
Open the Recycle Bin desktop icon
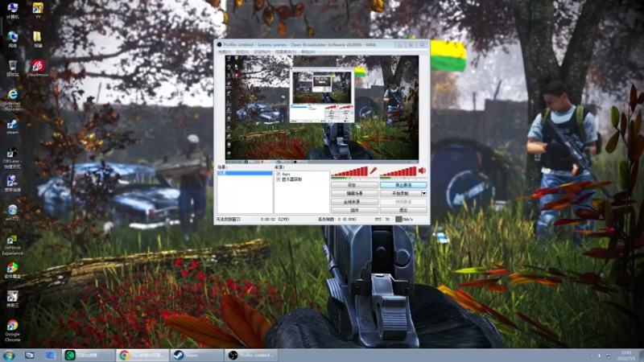[12, 68]
